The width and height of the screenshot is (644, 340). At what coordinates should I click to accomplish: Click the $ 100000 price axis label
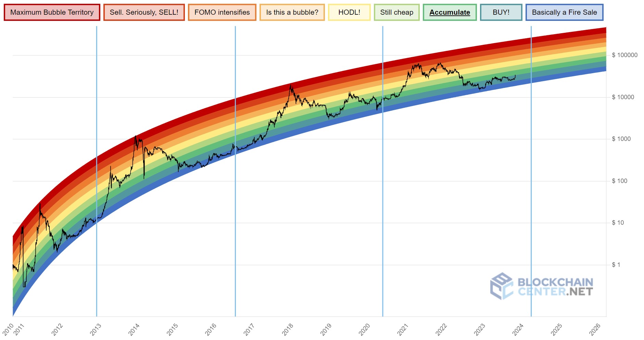point(624,55)
